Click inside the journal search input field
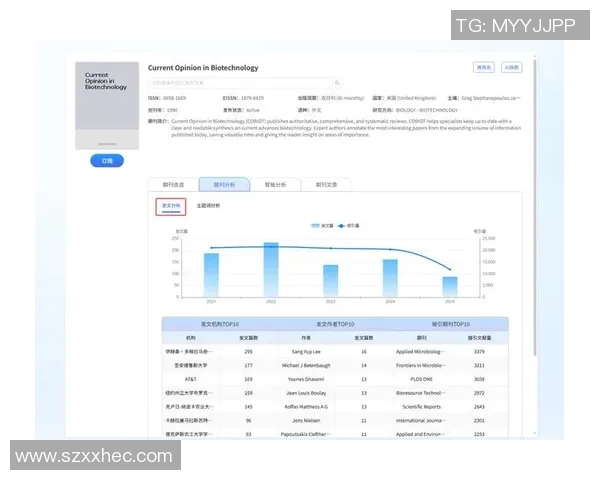The height and width of the screenshot is (480, 600). click(x=240, y=83)
